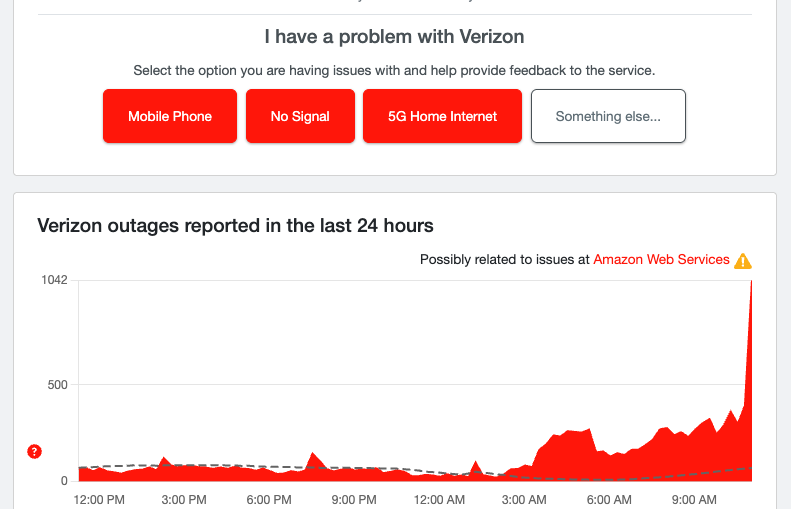The height and width of the screenshot is (509, 791).
Task: Click the red question mark help icon
Action: click(34, 452)
